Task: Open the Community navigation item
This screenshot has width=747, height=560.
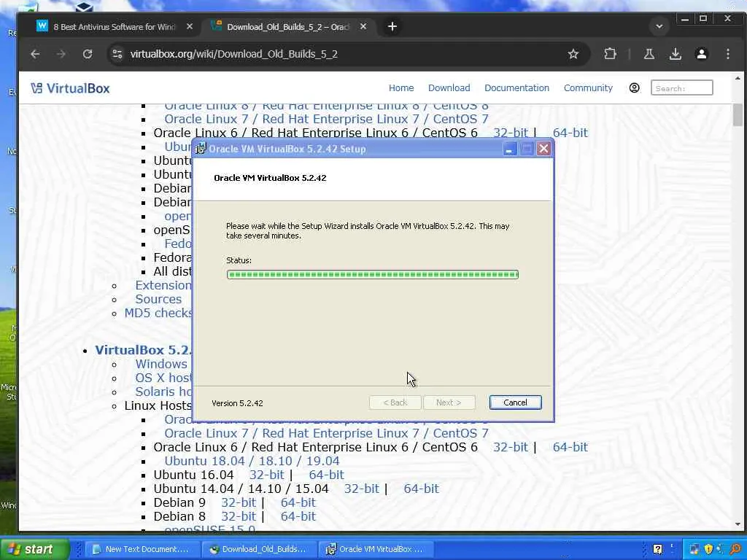Action: click(x=588, y=88)
